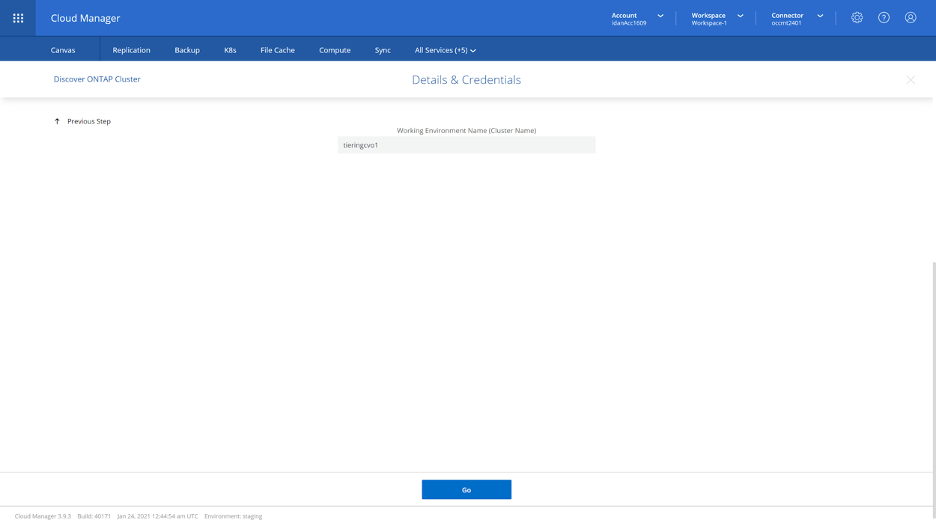936x526 pixels.
Task: Open the Sync tab
Action: (x=383, y=50)
